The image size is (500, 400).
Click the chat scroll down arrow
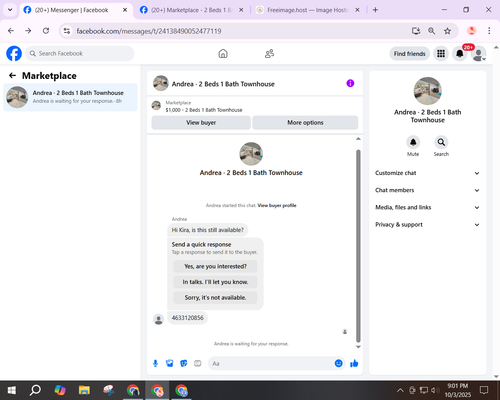(358, 347)
